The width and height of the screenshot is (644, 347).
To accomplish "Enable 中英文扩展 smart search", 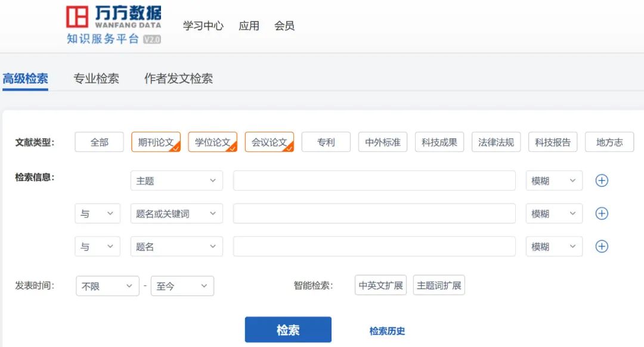I will pyautogui.click(x=380, y=286).
